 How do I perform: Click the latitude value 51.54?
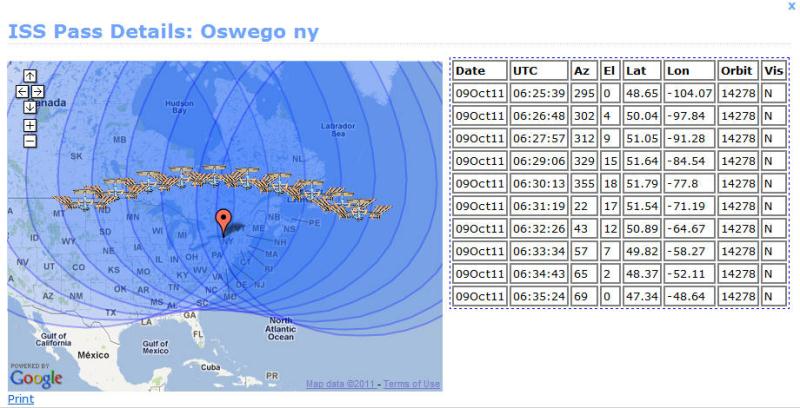click(642, 206)
